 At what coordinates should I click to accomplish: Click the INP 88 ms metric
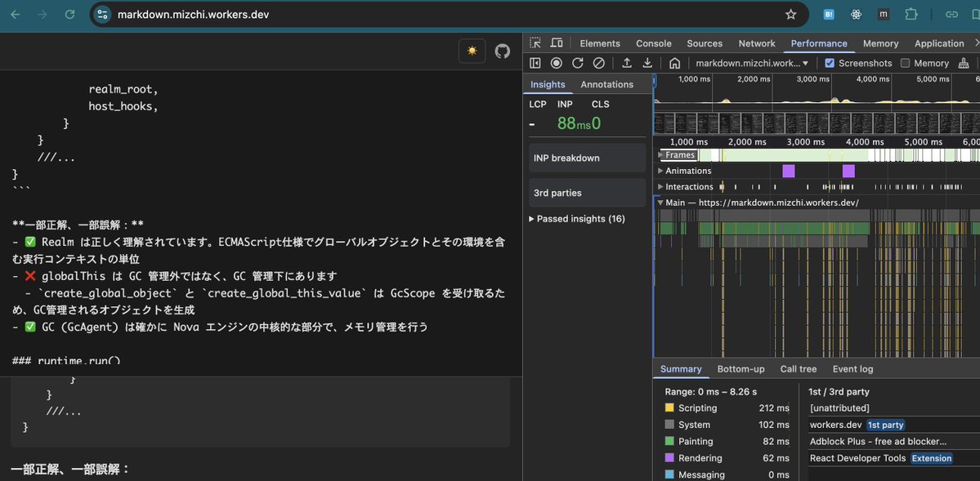pyautogui.click(x=573, y=123)
